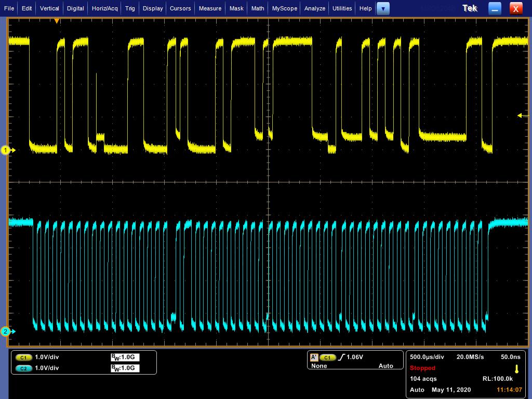The height and width of the screenshot is (399, 532).
Task: Open the Utilities menu
Action: coord(342,8)
